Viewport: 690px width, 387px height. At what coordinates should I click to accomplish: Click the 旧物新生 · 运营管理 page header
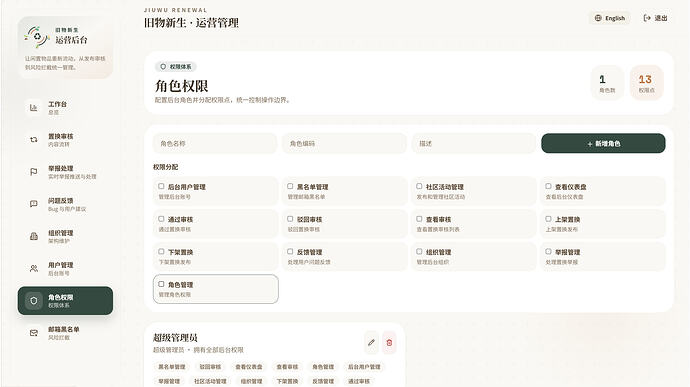coord(191,23)
